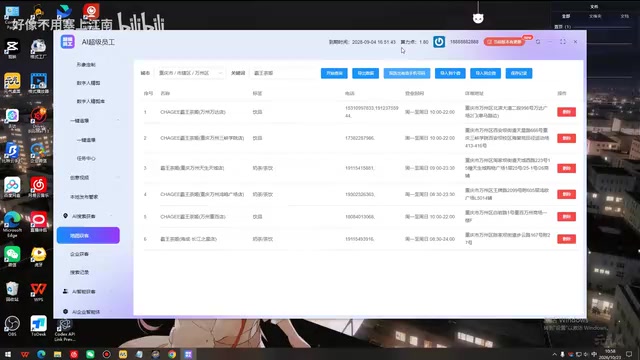Click the 营业时间 column header

(414, 93)
